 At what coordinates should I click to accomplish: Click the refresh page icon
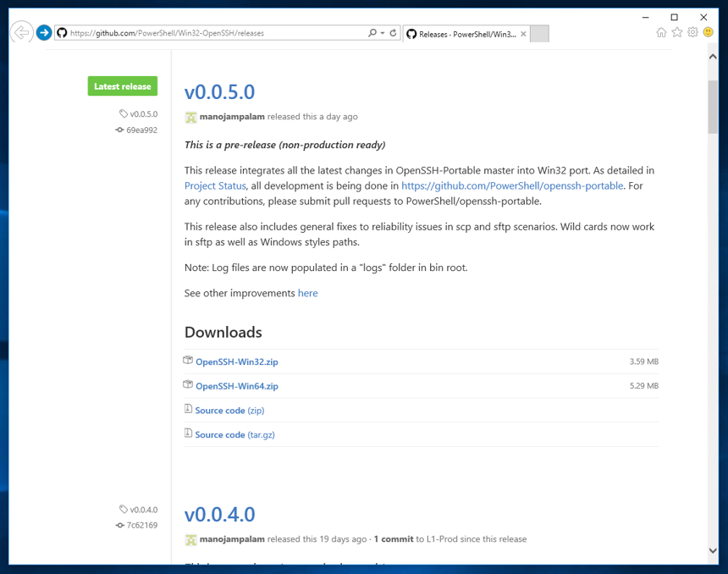pos(393,33)
